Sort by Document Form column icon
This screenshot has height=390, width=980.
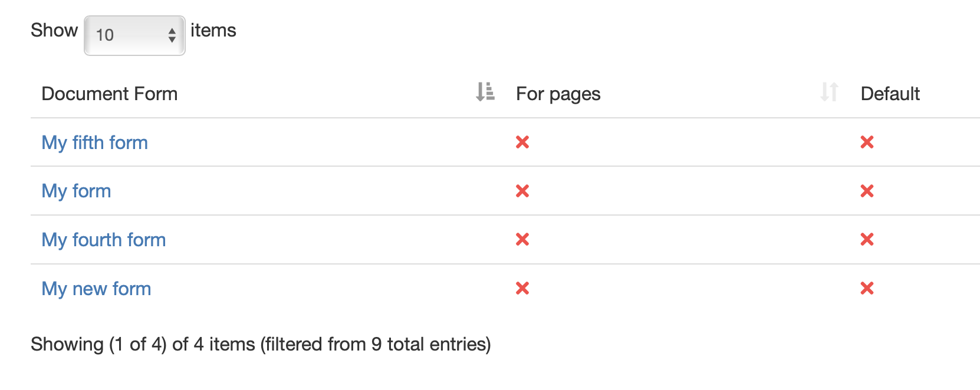click(485, 92)
